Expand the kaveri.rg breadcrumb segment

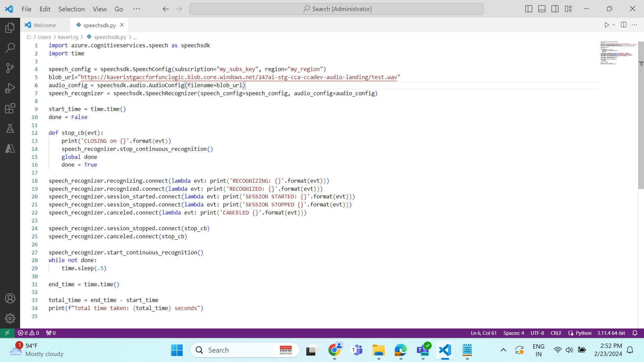pyautogui.click(x=68, y=37)
